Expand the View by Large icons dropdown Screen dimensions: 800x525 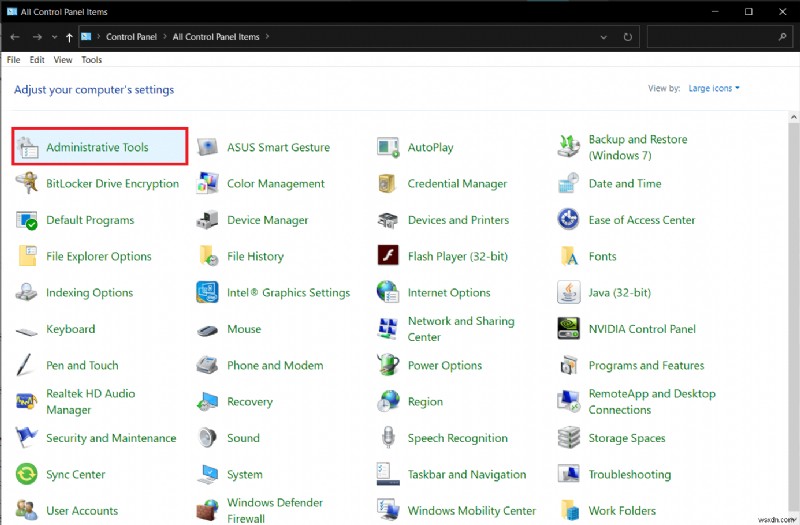(714, 88)
